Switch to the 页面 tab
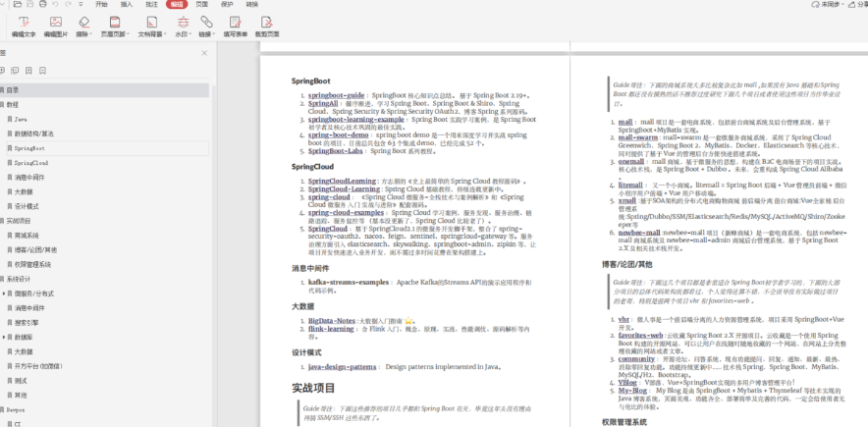This screenshot has width=868, height=427. (202, 4)
